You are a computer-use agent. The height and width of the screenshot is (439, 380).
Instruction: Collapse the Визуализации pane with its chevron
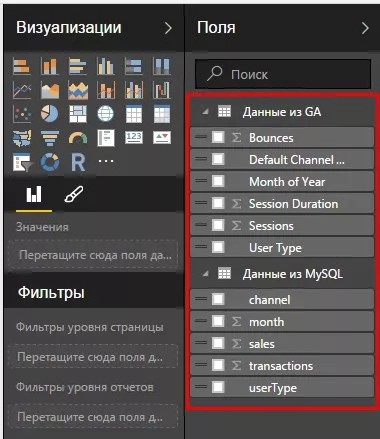(x=168, y=28)
